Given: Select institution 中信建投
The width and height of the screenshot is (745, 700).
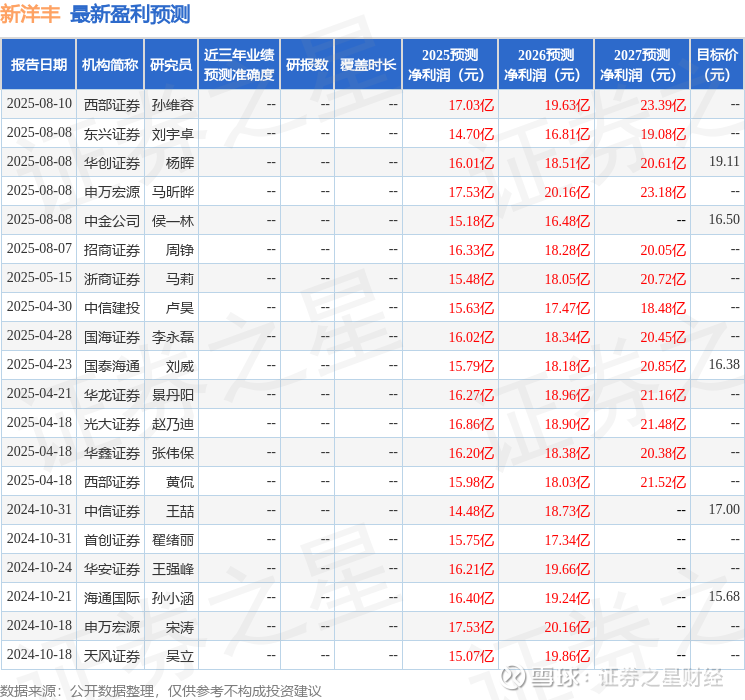Looking at the screenshot, I should [112, 308].
